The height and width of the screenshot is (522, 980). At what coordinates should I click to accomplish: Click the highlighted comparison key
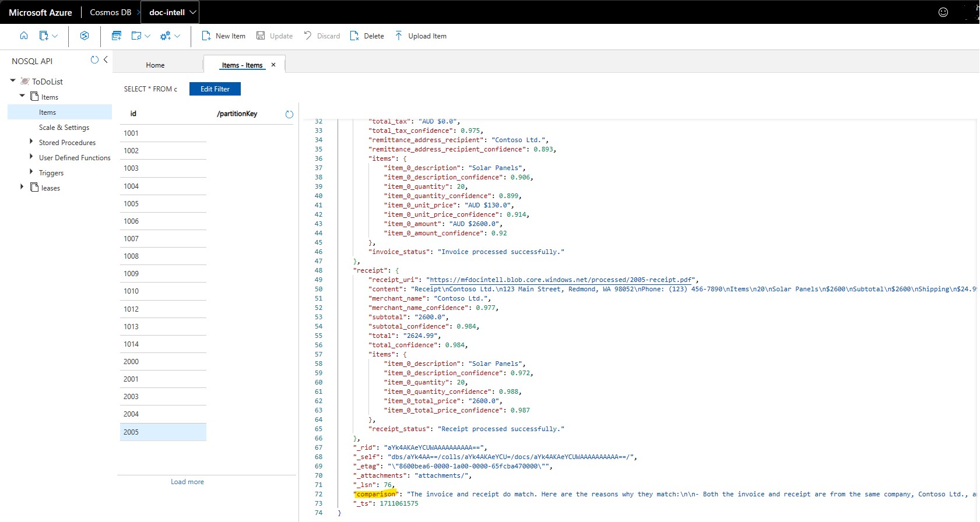click(x=375, y=494)
